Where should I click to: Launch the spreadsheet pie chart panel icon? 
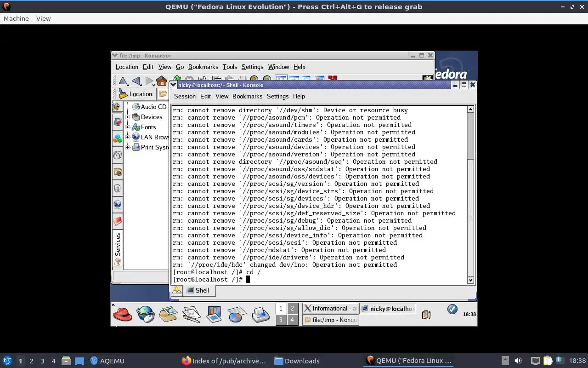(x=237, y=315)
